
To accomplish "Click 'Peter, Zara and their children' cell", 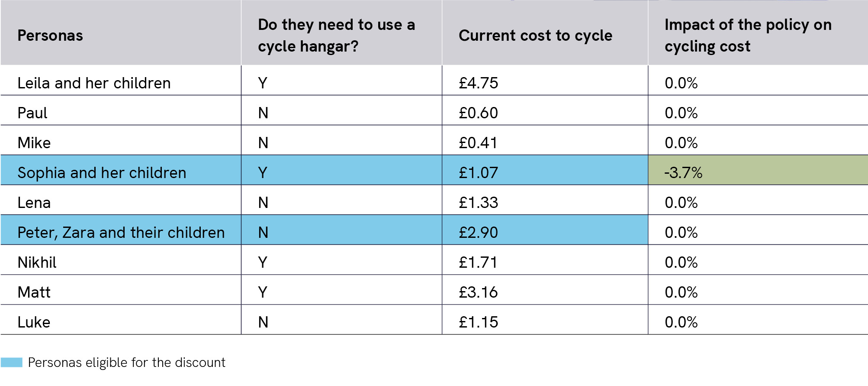I will point(121,232).
